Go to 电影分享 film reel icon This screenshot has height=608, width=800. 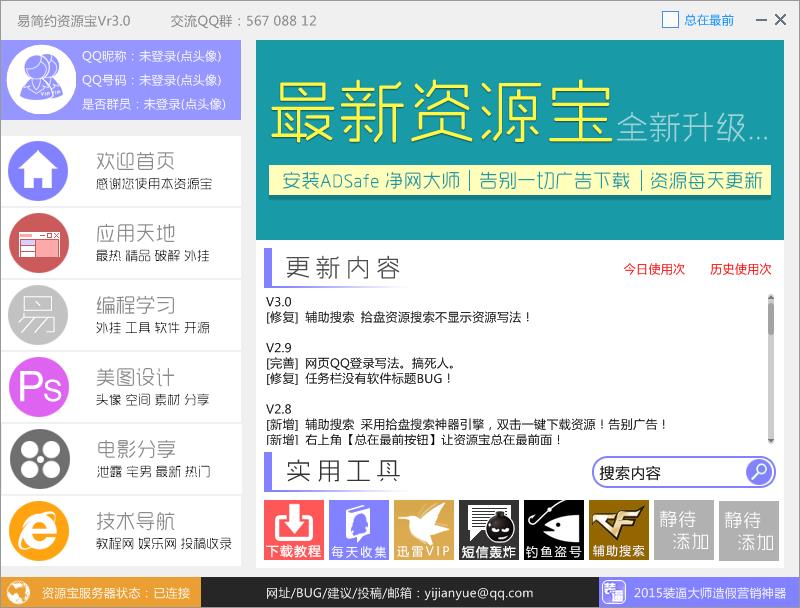pyautogui.click(x=38, y=458)
